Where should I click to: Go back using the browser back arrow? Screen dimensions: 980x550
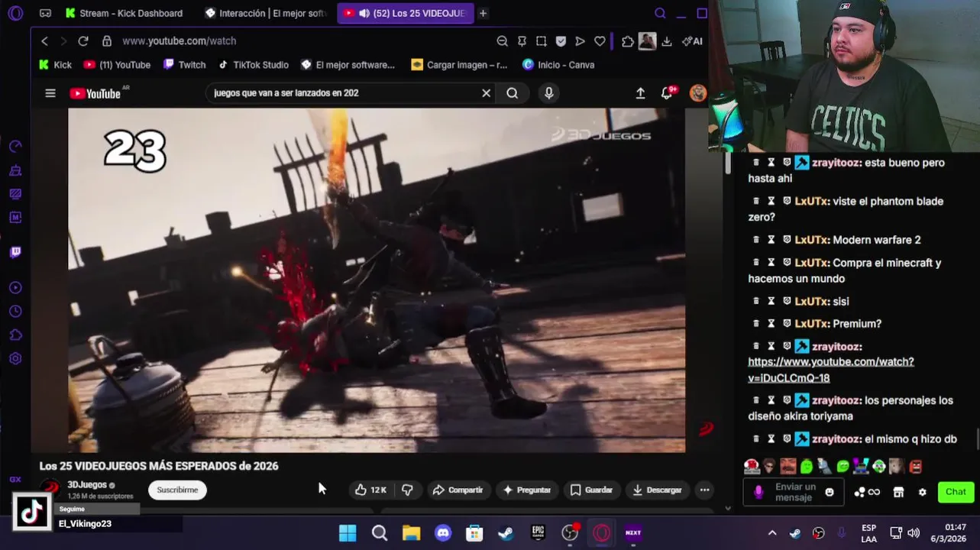[44, 41]
